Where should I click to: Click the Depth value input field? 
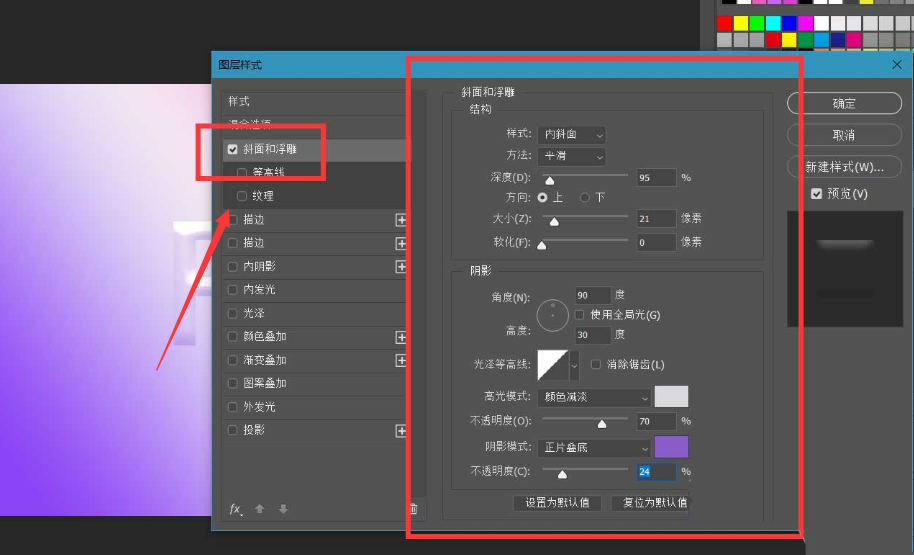(x=655, y=177)
